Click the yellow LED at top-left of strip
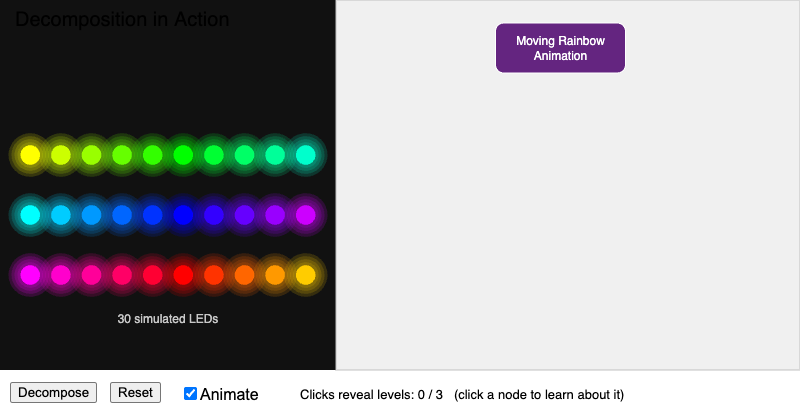800x420 pixels. [30, 155]
